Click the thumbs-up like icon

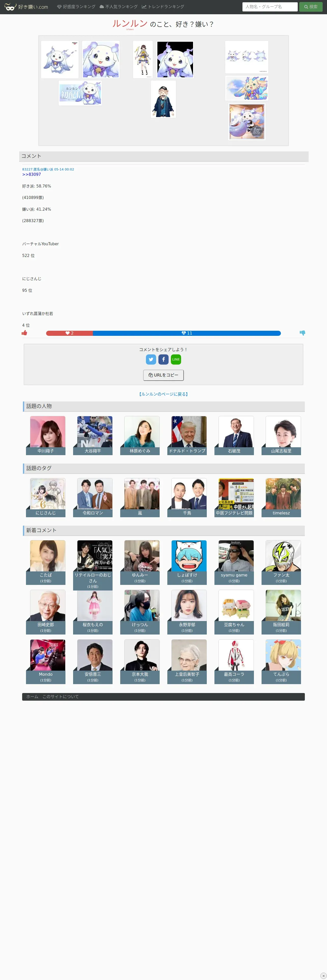click(x=24, y=333)
